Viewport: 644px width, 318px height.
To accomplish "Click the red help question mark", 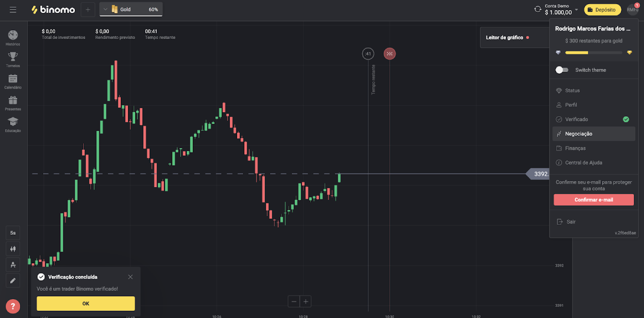I will point(13,306).
